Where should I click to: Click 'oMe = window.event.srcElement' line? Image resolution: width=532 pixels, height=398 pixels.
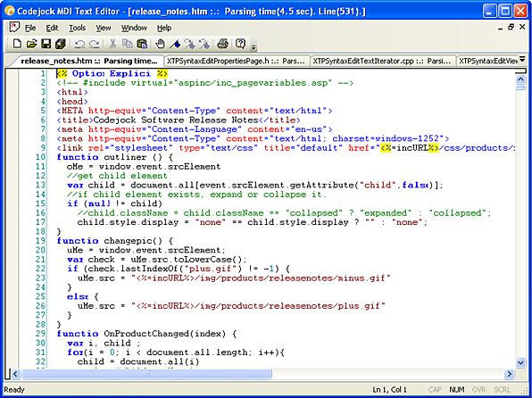[x=144, y=167]
